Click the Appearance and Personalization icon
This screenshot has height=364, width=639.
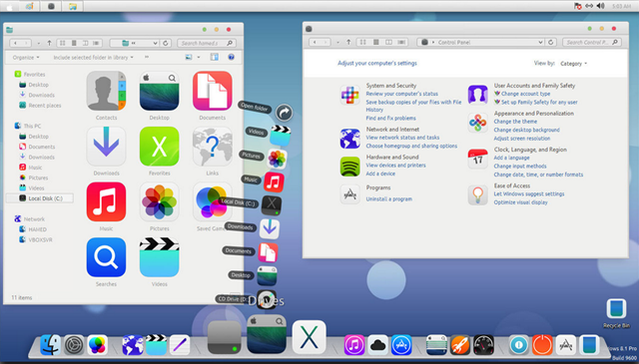[478, 123]
